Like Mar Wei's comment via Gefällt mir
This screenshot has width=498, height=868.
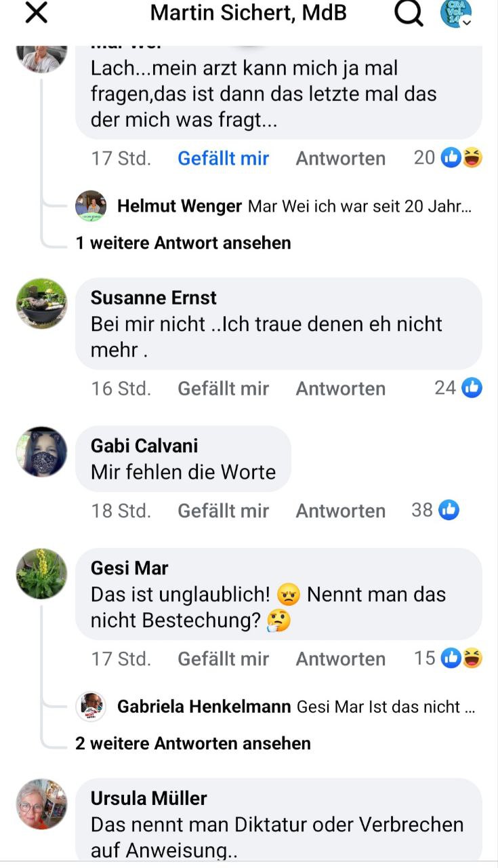click(x=223, y=158)
